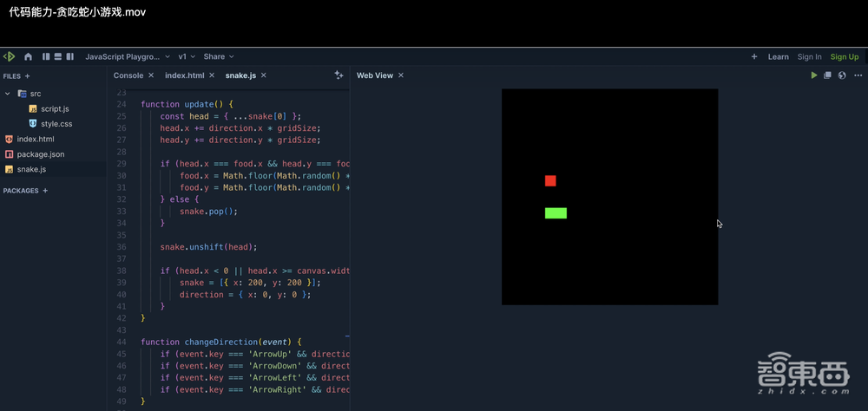Open script.js in the file tree
This screenshot has width=868, height=411.
pos(54,109)
